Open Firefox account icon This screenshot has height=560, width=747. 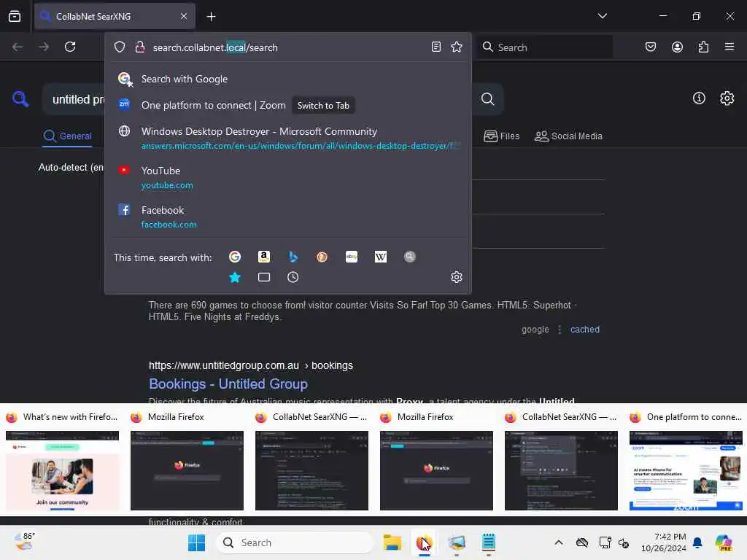(677, 47)
